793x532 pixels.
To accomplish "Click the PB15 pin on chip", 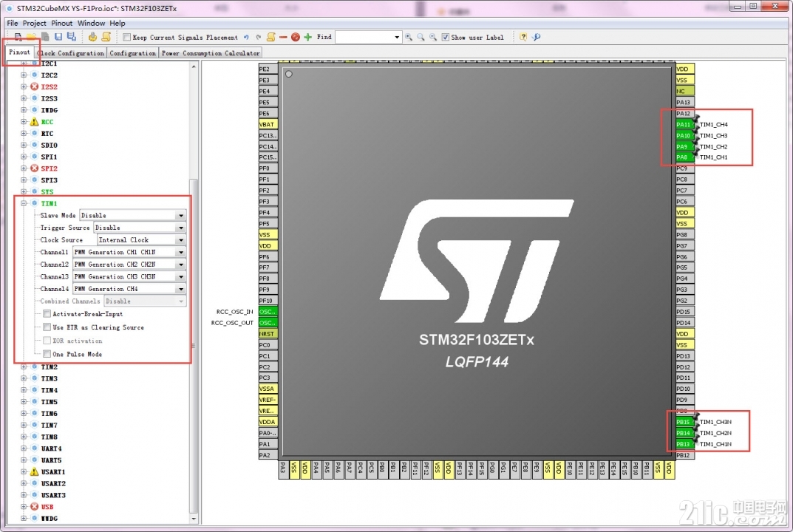I will pos(684,422).
